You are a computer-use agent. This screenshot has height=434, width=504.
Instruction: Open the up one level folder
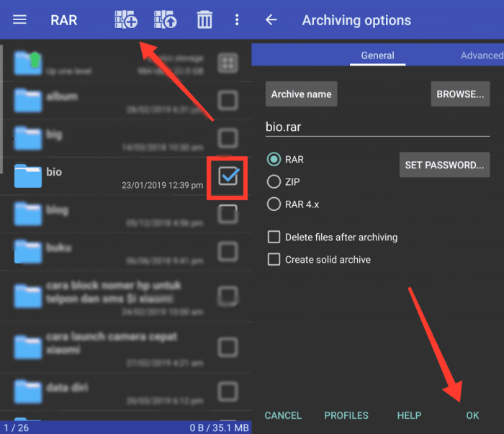pyautogui.click(x=27, y=63)
